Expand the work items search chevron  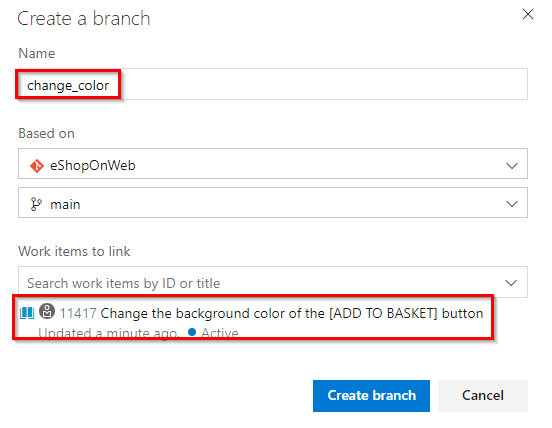click(x=511, y=283)
